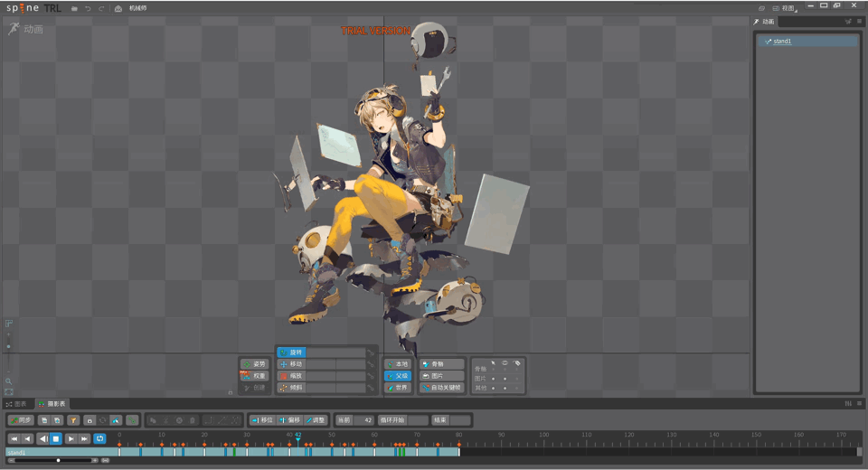Toggle 自动关键帧 auto key

[x=442, y=388]
